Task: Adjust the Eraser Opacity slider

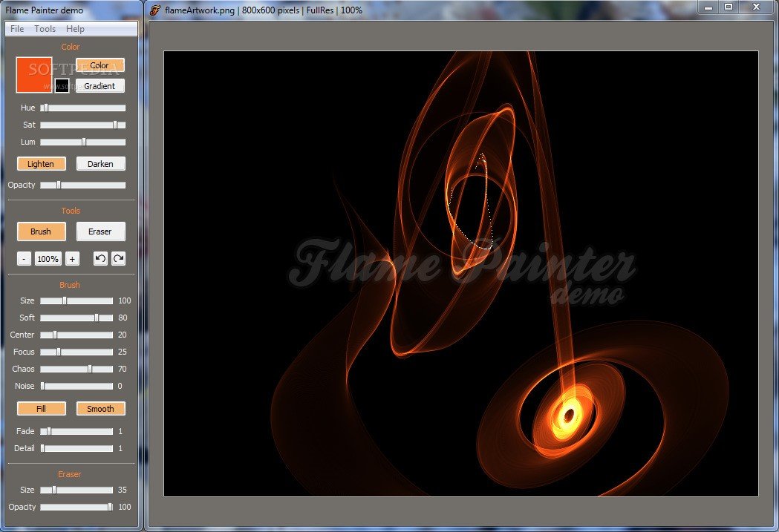Action: 76,507
